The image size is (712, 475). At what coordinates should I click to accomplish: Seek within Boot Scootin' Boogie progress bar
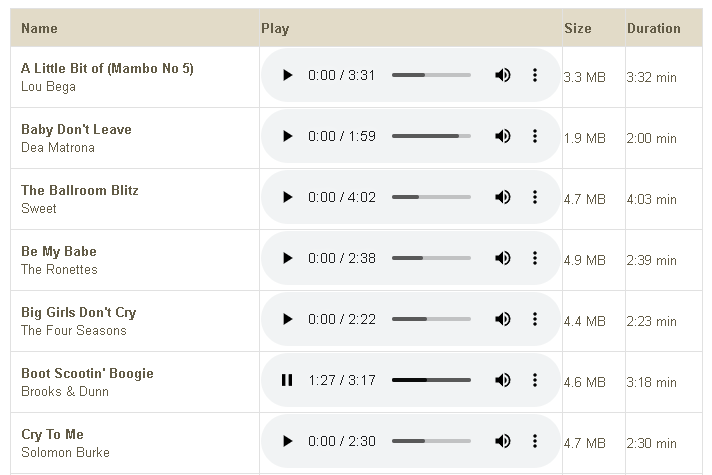pos(431,380)
